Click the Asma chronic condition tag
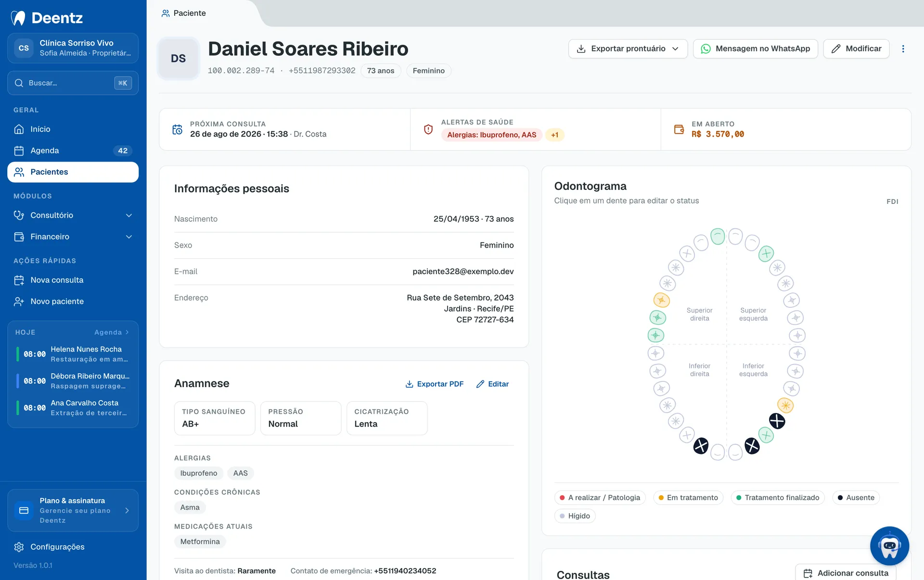Image resolution: width=924 pixels, height=580 pixels. (x=190, y=507)
